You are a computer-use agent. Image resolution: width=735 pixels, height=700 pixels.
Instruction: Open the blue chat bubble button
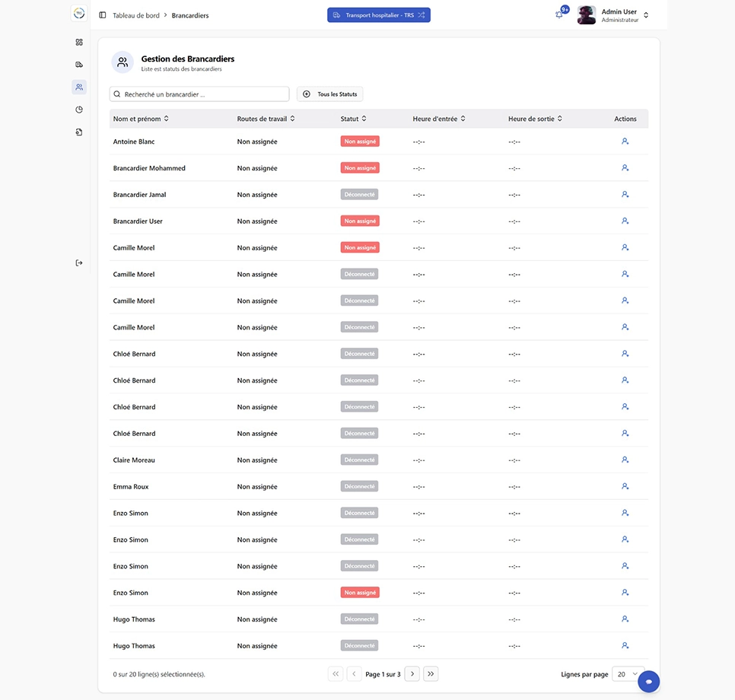(x=648, y=682)
